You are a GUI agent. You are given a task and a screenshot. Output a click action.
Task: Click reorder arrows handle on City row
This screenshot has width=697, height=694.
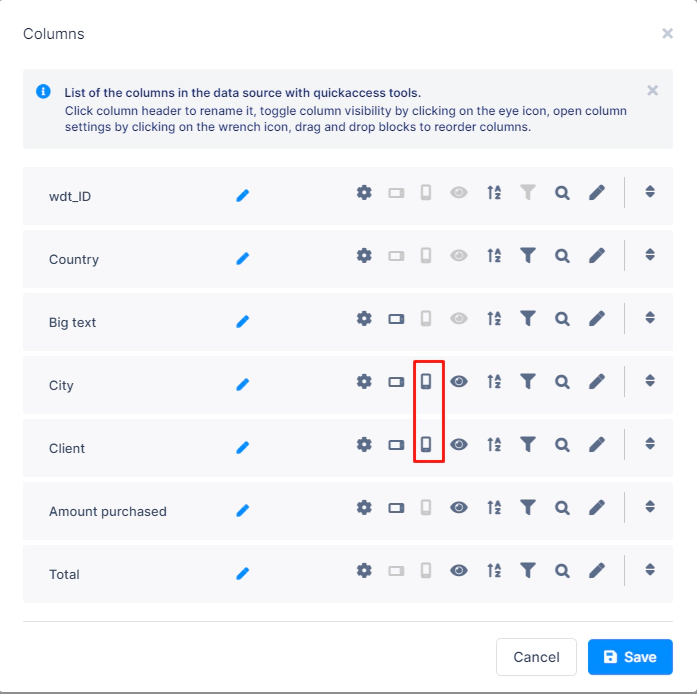pos(650,381)
